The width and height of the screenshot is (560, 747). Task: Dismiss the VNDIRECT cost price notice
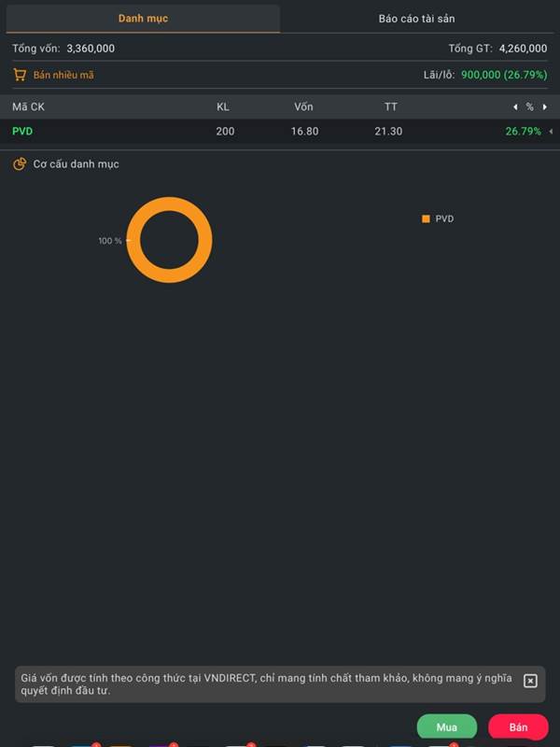(530, 681)
